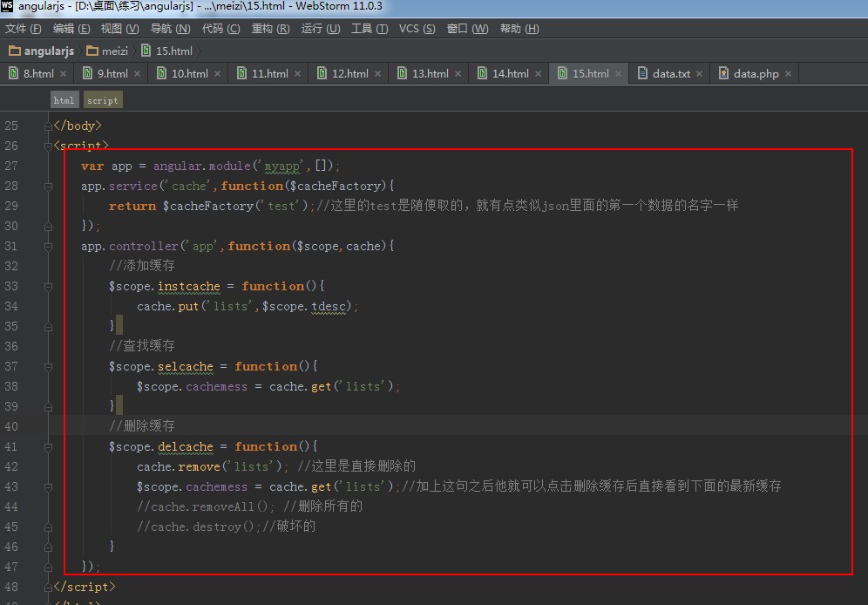Open the 文件 (F) menu
This screenshot has width=868, height=605.
24,29
